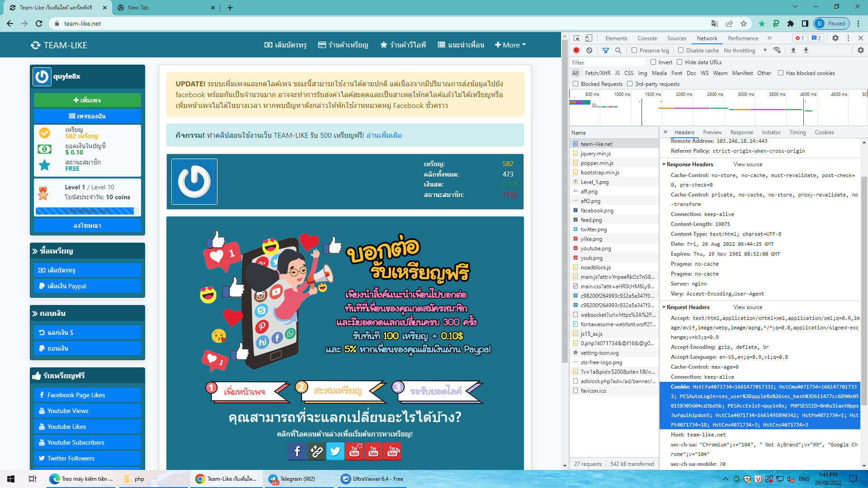868x488 pixels.
Task: Open the Timing tab in request details
Action: pyautogui.click(x=797, y=132)
